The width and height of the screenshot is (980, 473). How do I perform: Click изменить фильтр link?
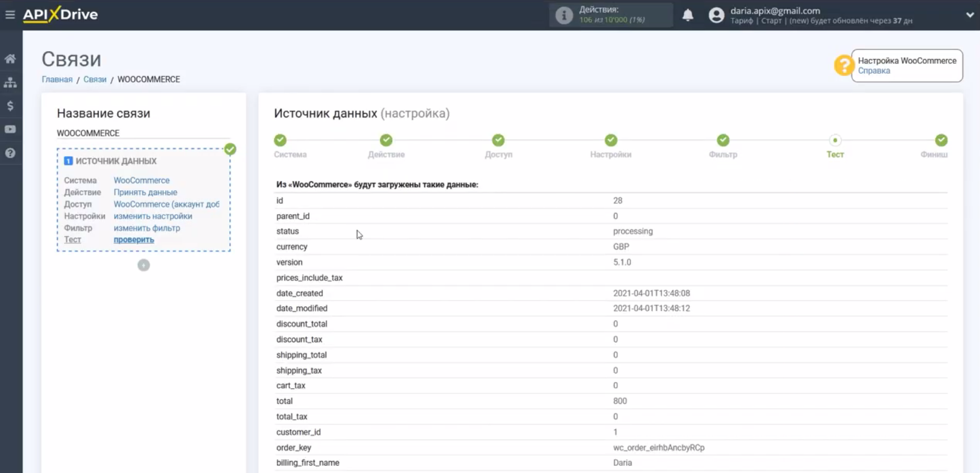click(x=146, y=228)
